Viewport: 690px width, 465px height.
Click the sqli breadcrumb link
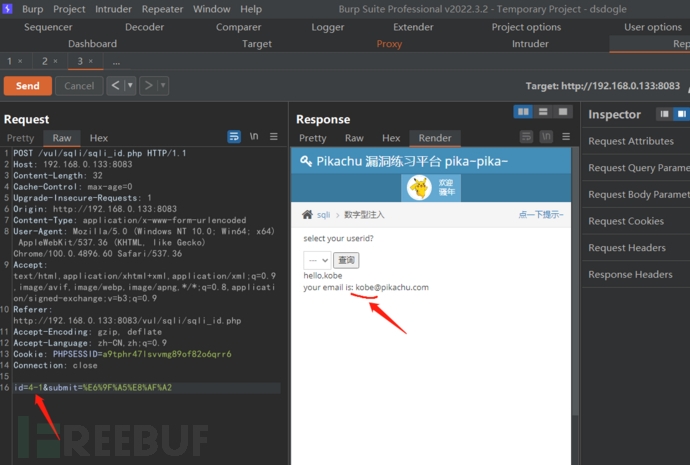tap(323, 215)
